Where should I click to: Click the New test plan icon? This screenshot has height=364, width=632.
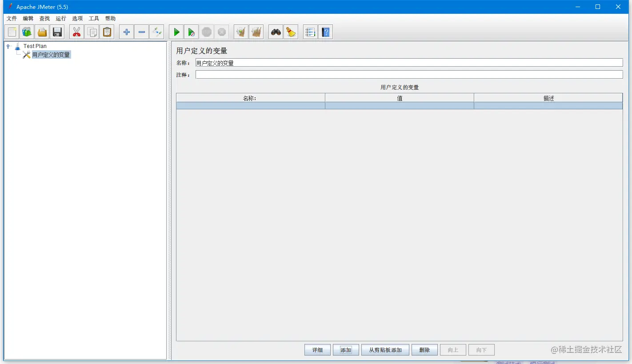coord(12,32)
